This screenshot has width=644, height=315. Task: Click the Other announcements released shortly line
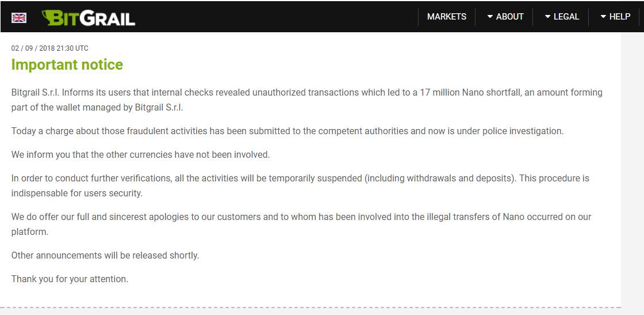(x=105, y=255)
